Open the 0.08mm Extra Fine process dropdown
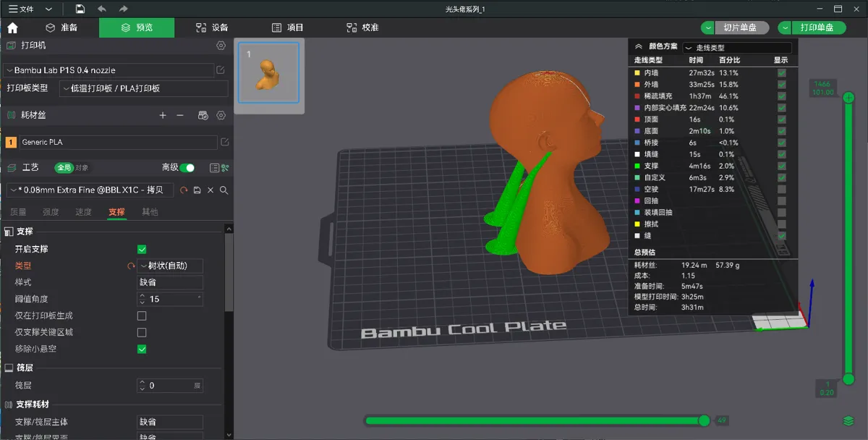The height and width of the screenshot is (440, 868). tap(90, 190)
